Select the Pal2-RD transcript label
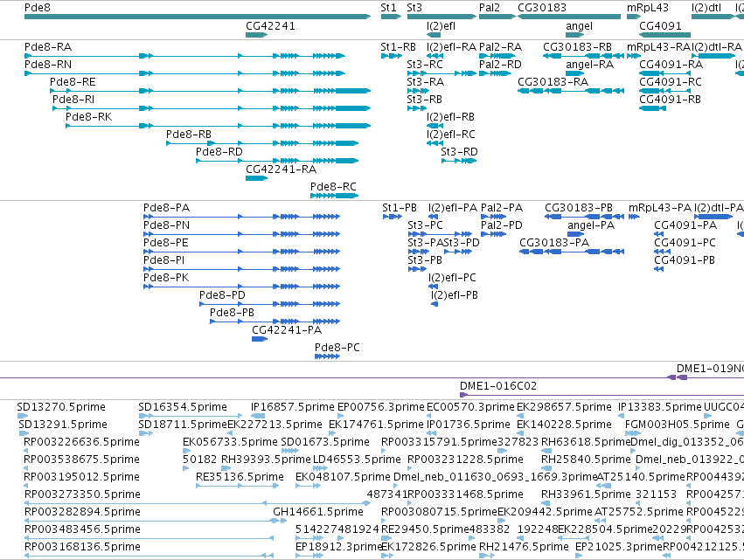Screen dimensions: 744x560 [500, 65]
